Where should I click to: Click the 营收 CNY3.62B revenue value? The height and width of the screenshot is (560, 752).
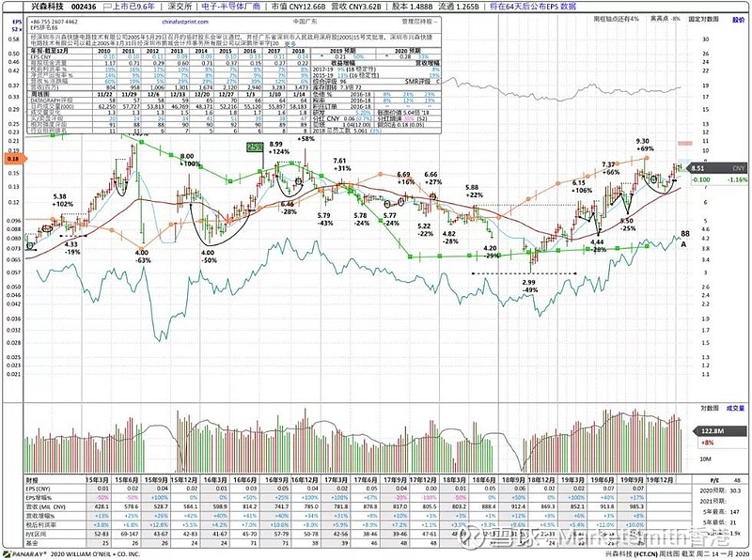click(356, 7)
